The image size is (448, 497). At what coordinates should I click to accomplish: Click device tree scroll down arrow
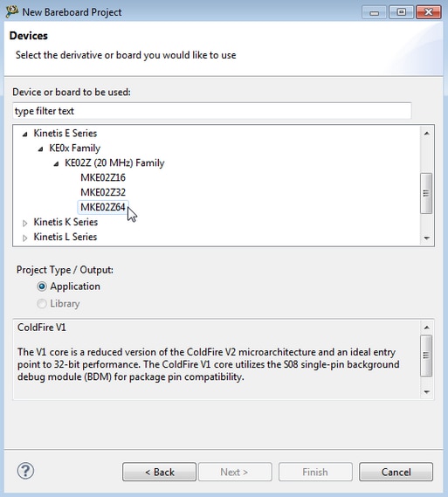(x=426, y=238)
